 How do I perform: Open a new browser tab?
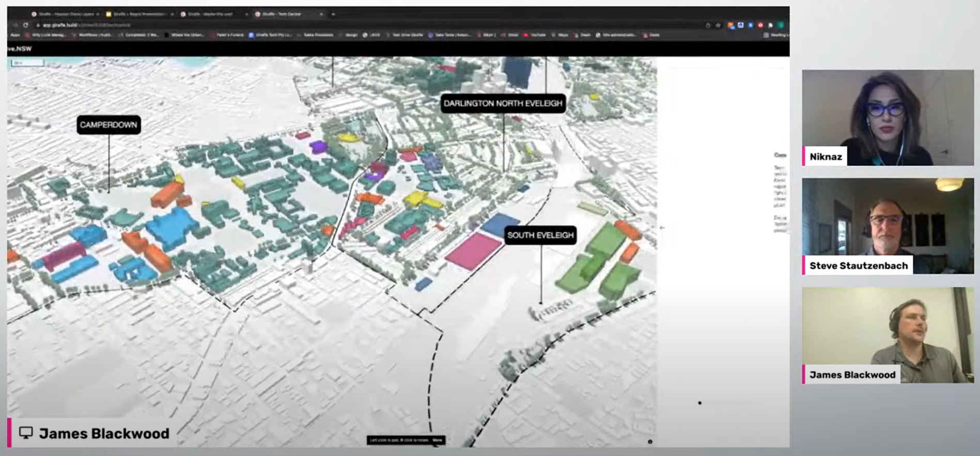click(333, 14)
